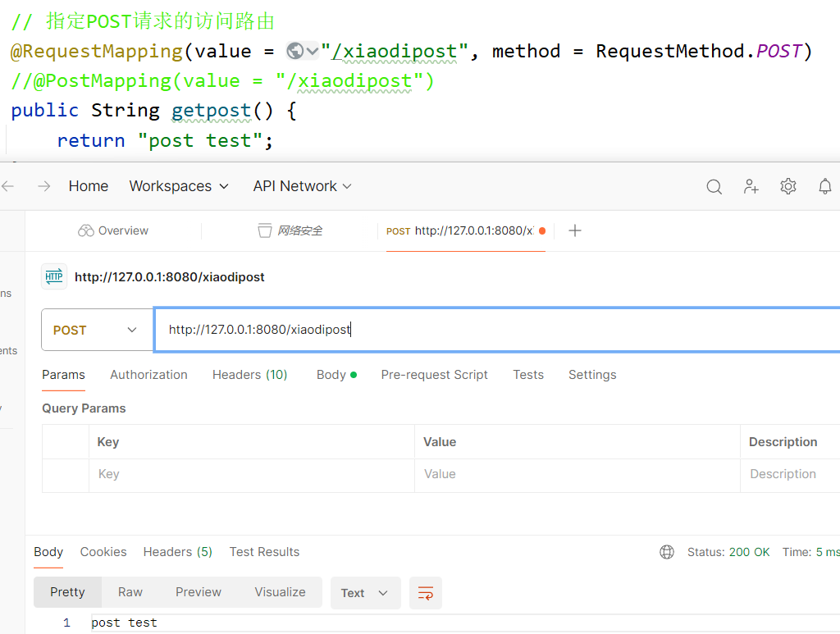840x634 pixels.
Task: Open the Authorization tab
Action: [x=149, y=375]
